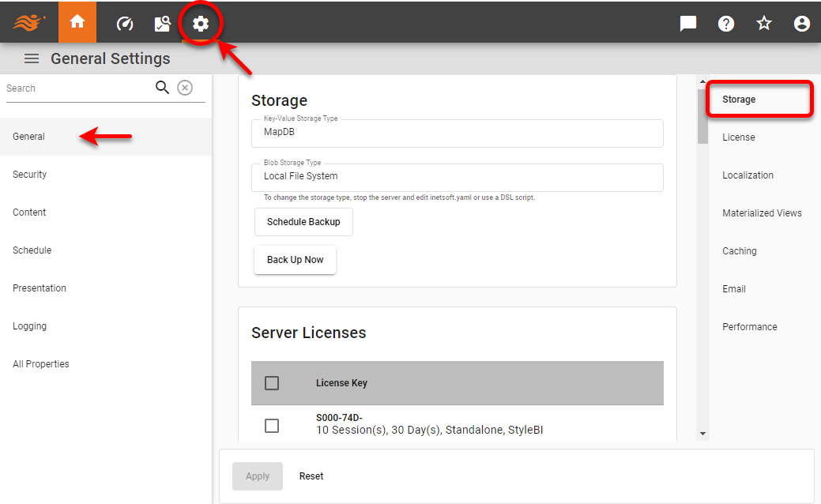Open the Home page icon

[x=77, y=22]
